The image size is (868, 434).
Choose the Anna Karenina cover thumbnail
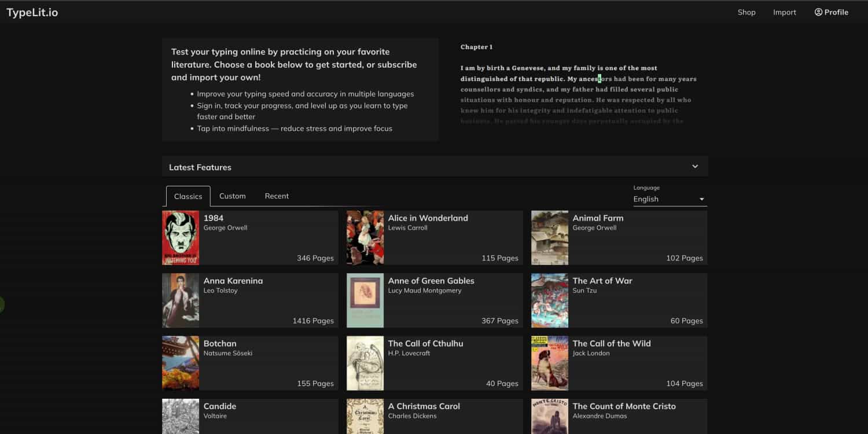pos(181,300)
